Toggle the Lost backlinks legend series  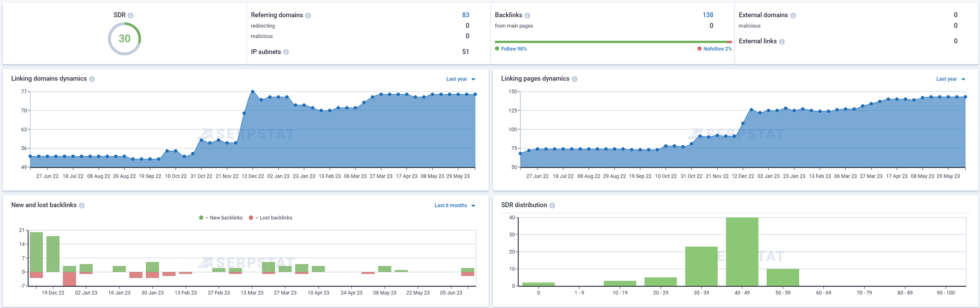pyautogui.click(x=270, y=218)
